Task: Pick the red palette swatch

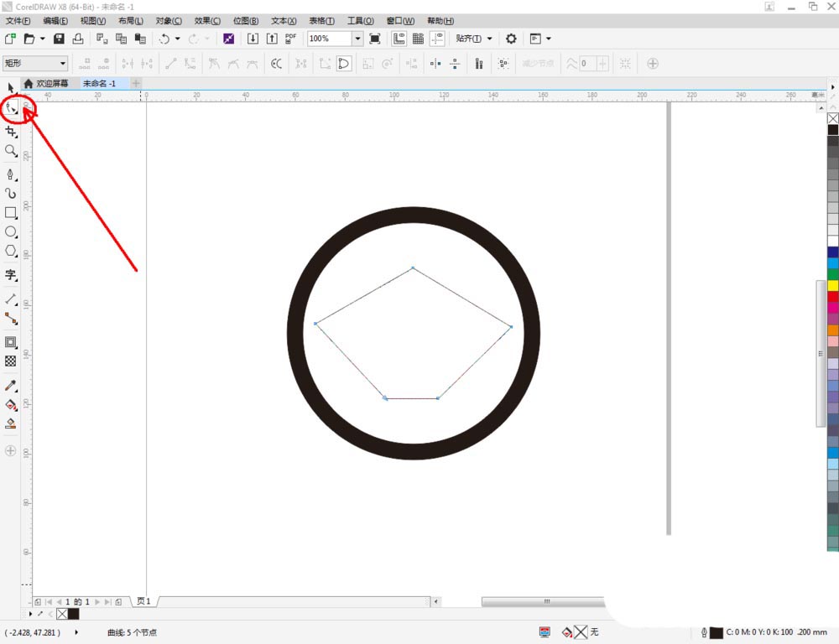Action: tap(833, 296)
